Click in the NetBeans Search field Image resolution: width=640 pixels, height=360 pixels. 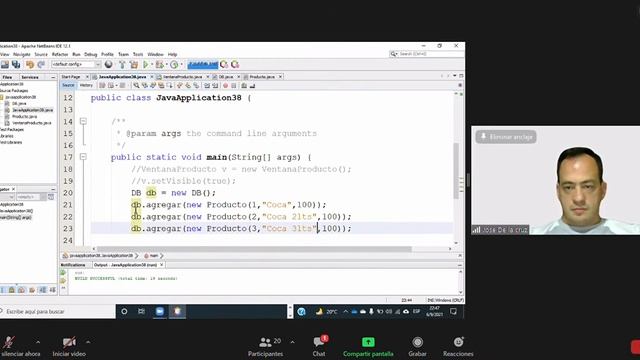(x=426, y=54)
